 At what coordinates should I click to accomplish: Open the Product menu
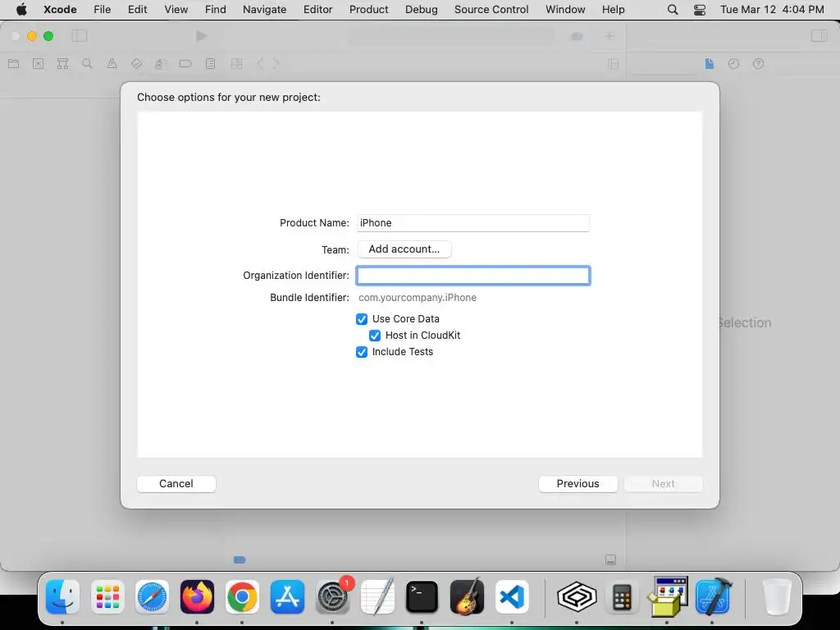tap(368, 10)
